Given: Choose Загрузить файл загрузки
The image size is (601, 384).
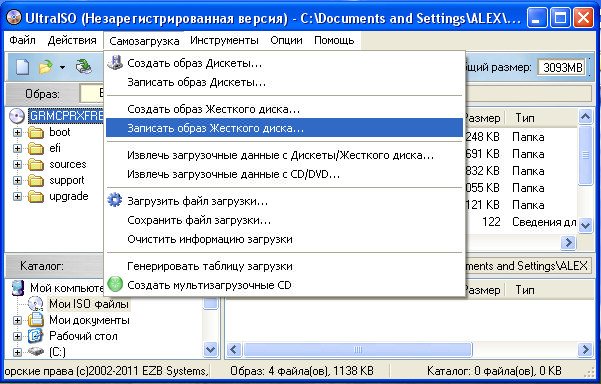Looking at the screenshot, I should coord(284,201).
